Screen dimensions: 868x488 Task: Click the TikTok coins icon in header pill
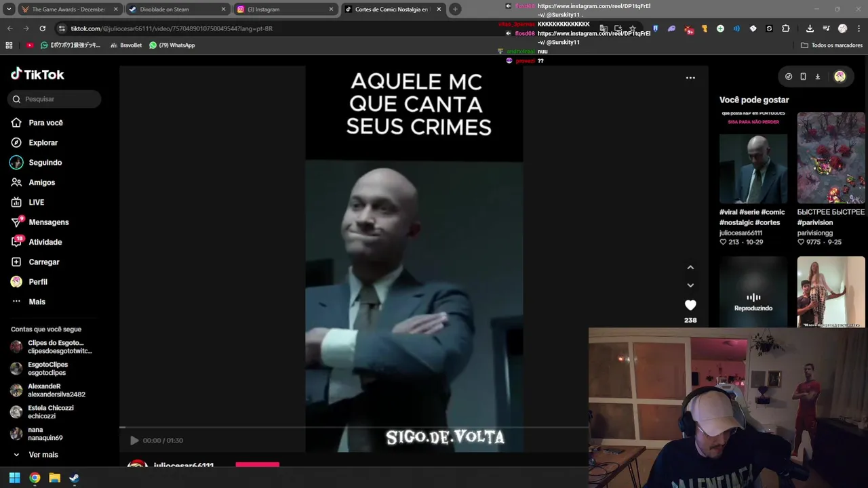click(x=789, y=77)
